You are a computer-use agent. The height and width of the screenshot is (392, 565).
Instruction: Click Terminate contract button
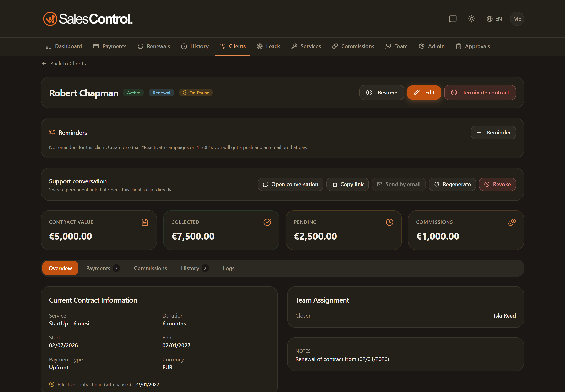click(480, 93)
